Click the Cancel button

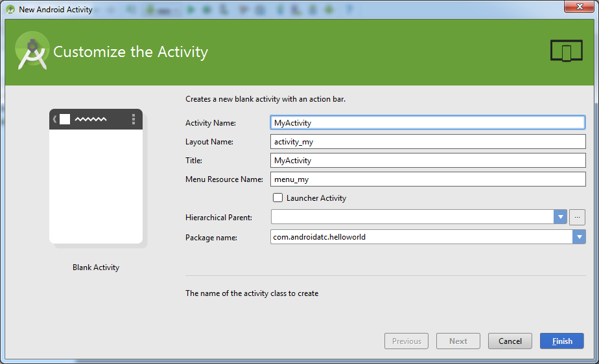510,341
